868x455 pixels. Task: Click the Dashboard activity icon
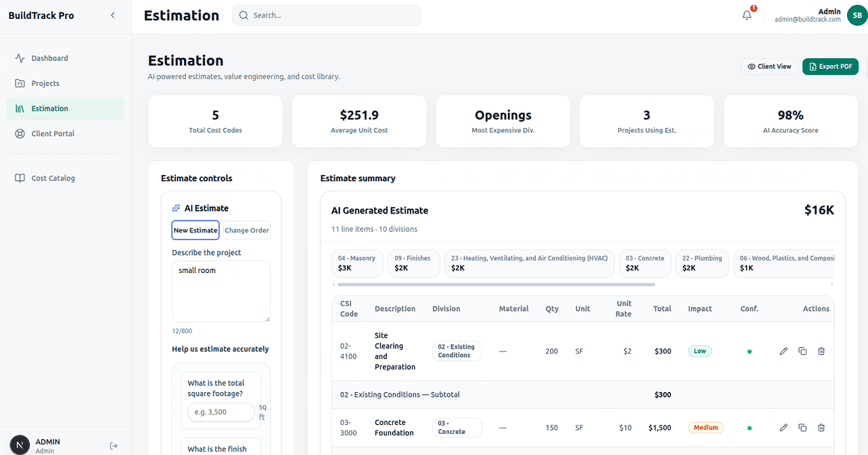pos(20,58)
